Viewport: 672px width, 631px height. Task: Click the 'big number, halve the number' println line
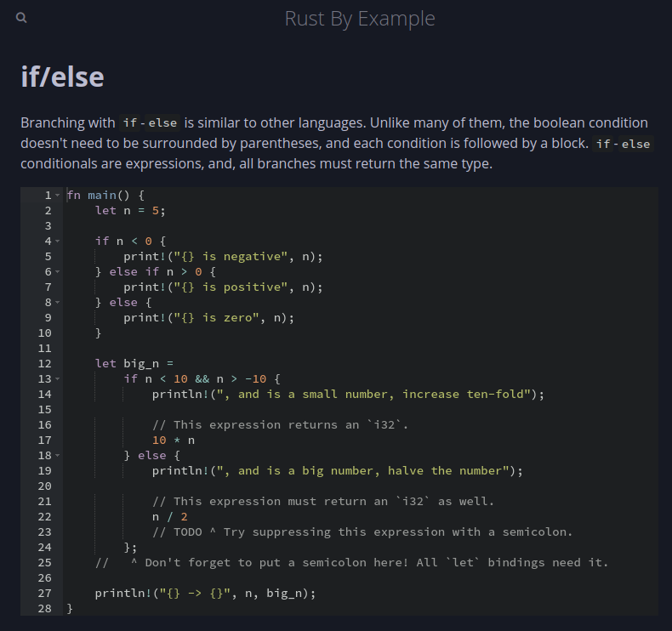point(338,471)
